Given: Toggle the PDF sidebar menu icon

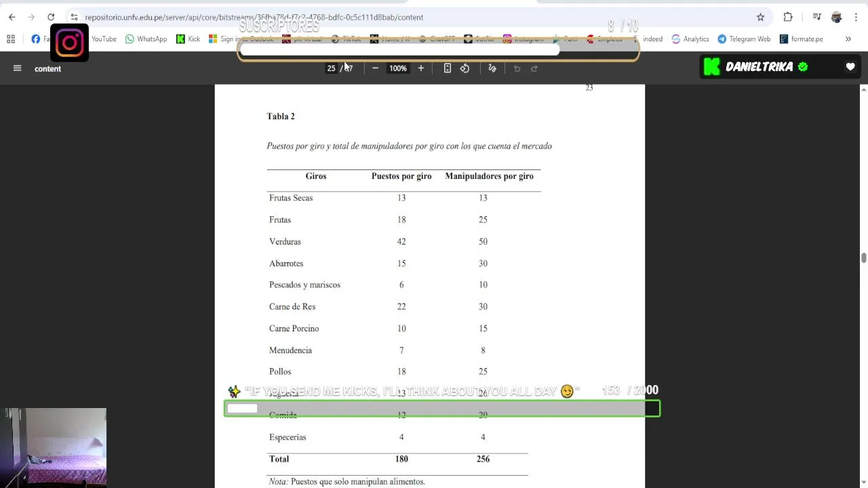Looking at the screenshot, I should point(18,68).
